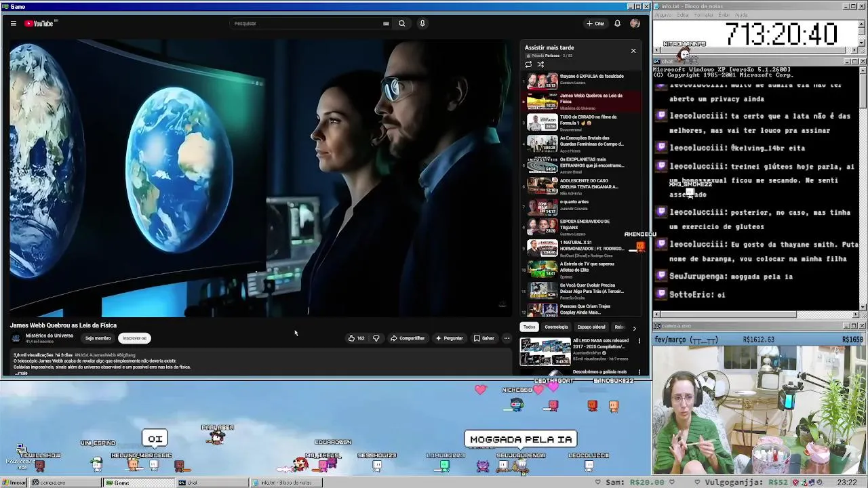Open Os EXOPLANETAS mais ESTRANHOS video thumbnail
Screen dimensions: 868x488
click(542, 165)
